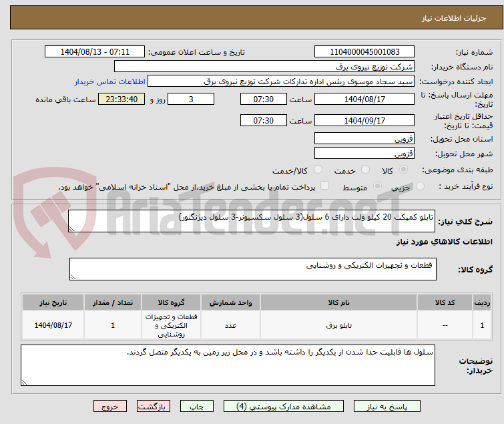Image resolution: width=504 pixels, height=424 pixels.
Task: Click the پاسخ به نیاز button
Action: pos(387,406)
